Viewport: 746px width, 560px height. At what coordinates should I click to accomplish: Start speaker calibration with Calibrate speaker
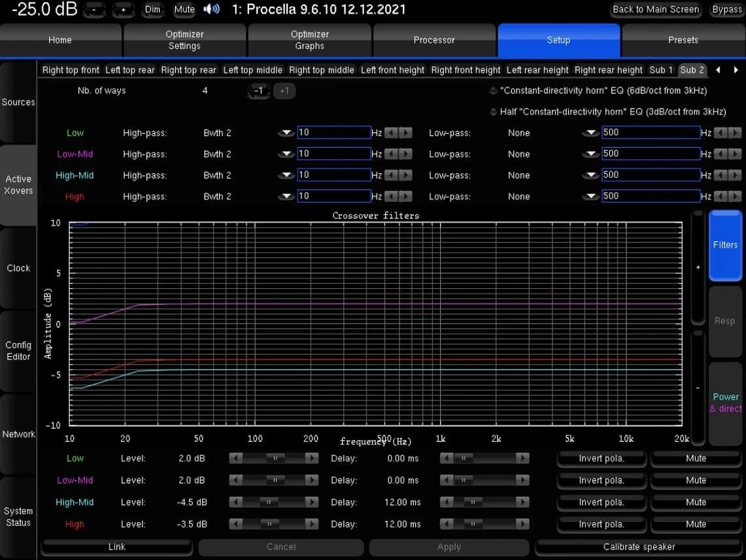639,547
